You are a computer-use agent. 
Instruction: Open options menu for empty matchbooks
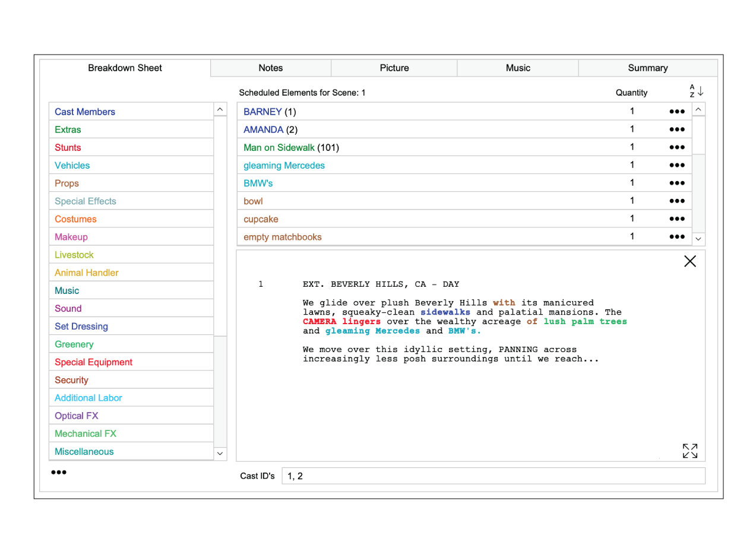[676, 236]
